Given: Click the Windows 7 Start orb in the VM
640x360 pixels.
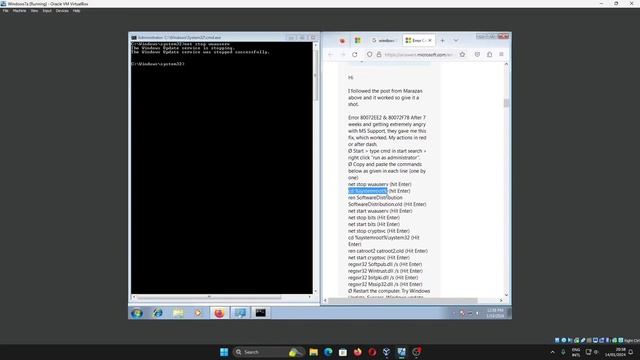Looking at the screenshot, I should click(137, 313).
